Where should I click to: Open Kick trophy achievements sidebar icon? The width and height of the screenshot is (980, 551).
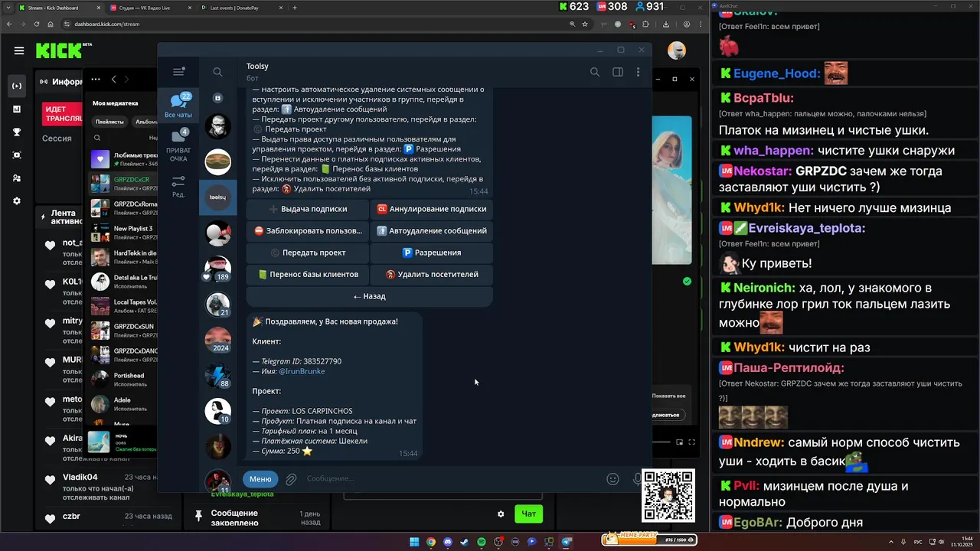point(17,132)
